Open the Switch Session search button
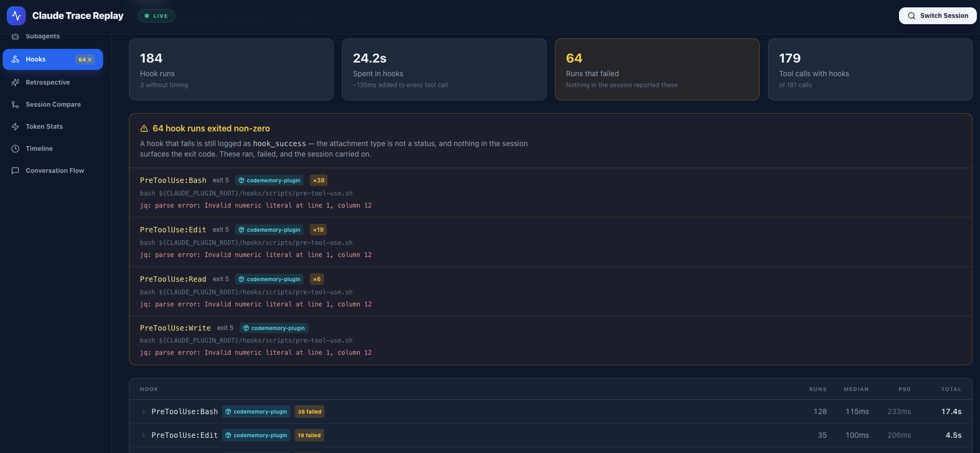This screenshot has height=453, width=980. pyautogui.click(x=937, y=16)
